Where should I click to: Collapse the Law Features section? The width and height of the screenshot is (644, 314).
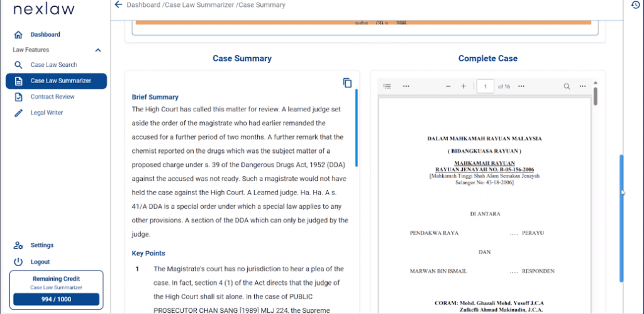click(x=97, y=50)
